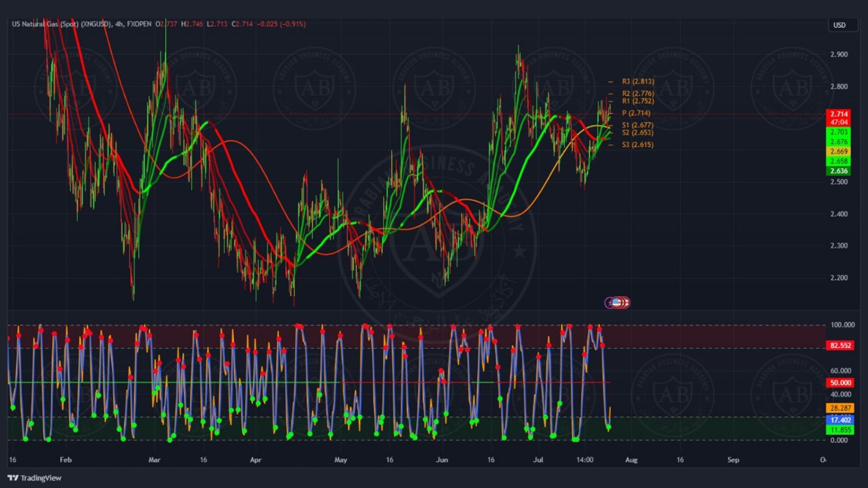Click the 40.000 oscillator scale value
This screenshot has width=868, height=488.
point(841,394)
